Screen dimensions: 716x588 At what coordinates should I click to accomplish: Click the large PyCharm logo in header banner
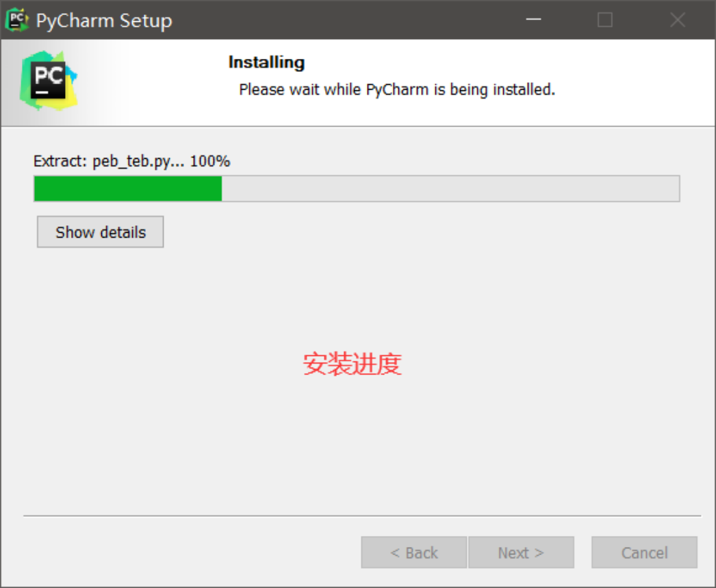tap(49, 81)
